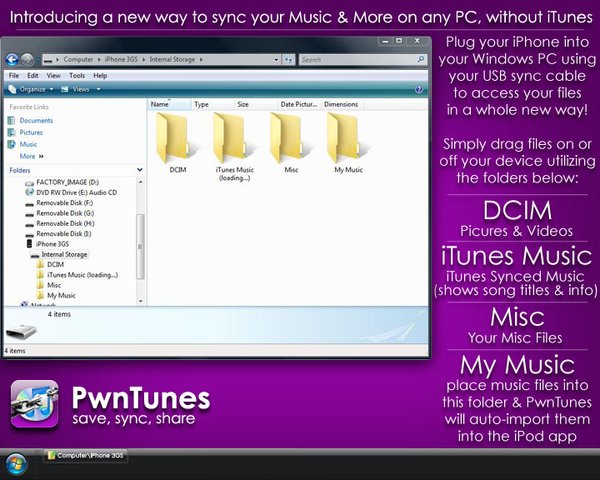This screenshot has width=600, height=480.
Task: Sort by the Name column header
Action: [160, 104]
